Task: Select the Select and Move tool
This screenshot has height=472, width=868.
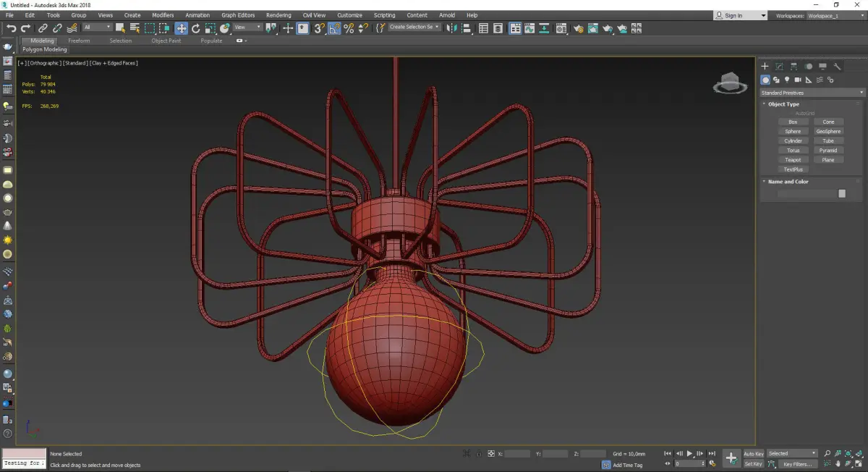Action: click(181, 28)
